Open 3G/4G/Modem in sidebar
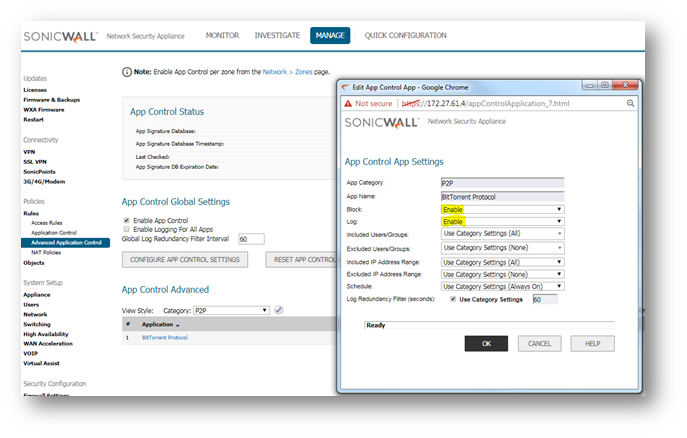This screenshot has height=438, width=687. (x=44, y=182)
